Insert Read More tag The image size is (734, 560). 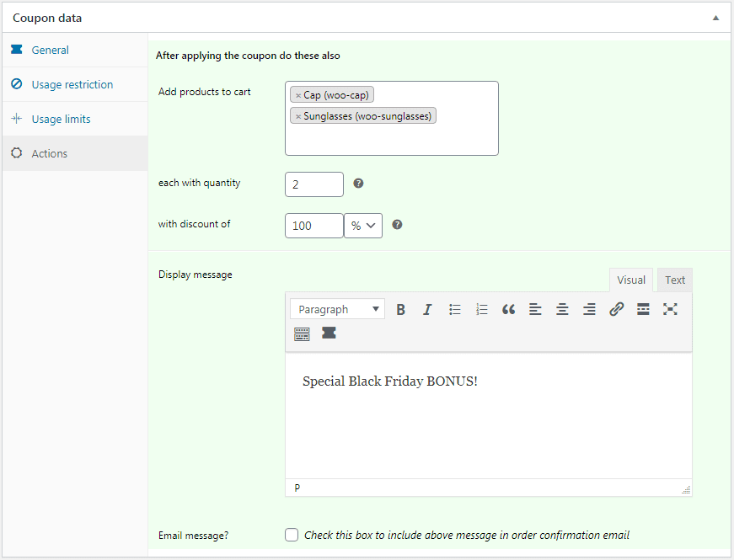pyautogui.click(x=643, y=309)
